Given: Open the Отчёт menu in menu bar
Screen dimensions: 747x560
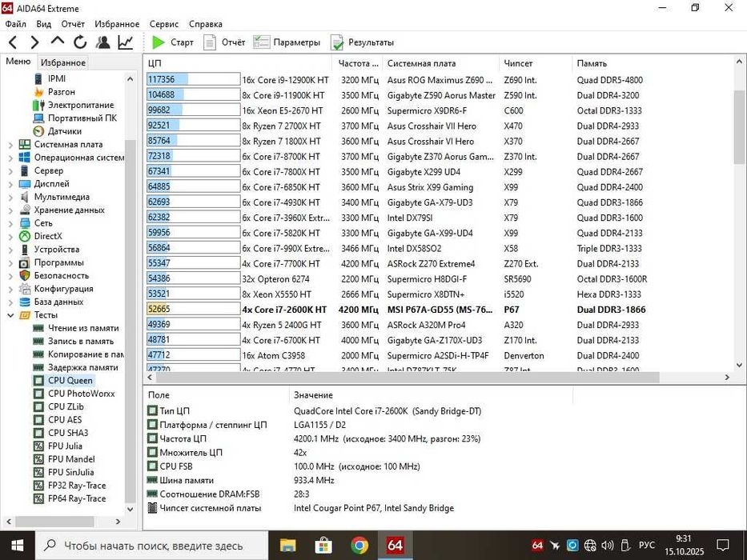Looking at the screenshot, I should click(73, 24).
